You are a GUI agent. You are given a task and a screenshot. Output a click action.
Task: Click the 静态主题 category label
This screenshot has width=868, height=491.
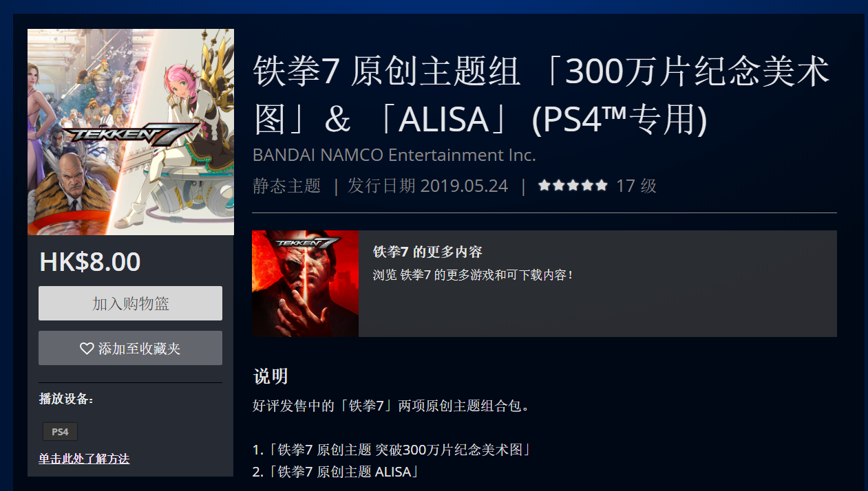click(287, 186)
